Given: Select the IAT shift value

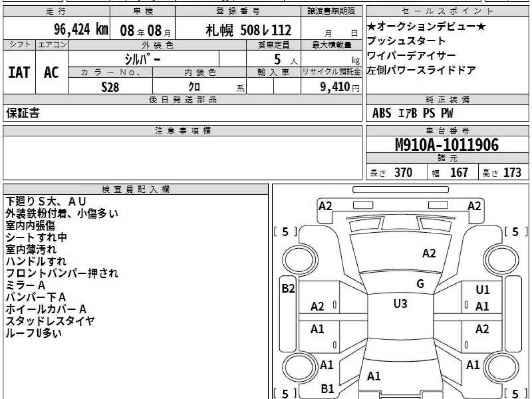Looking at the screenshot, I should pyautogui.click(x=19, y=73).
